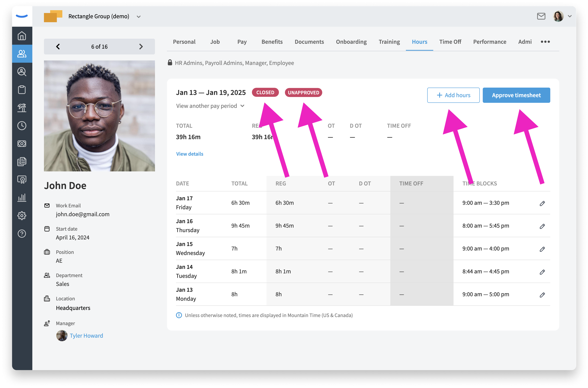Open manager Tyler Howard's profile

pyautogui.click(x=86, y=336)
